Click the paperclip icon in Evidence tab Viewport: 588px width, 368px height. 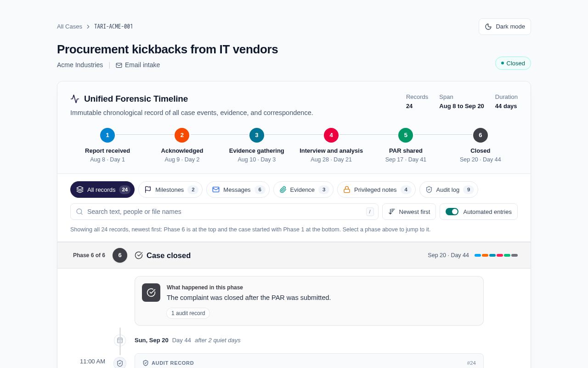click(x=283, y=190)
